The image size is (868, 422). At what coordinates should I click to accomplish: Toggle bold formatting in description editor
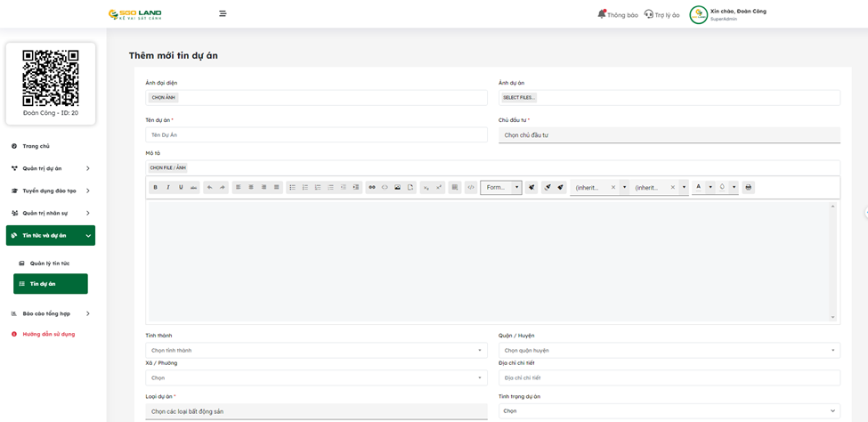[x=156, y=188]
